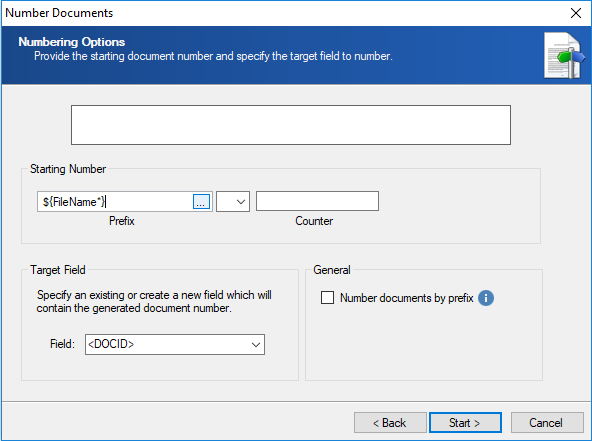This screenshot has width=592, height=441.
Task: Click the large preview box at top
Action: (291, 125)
